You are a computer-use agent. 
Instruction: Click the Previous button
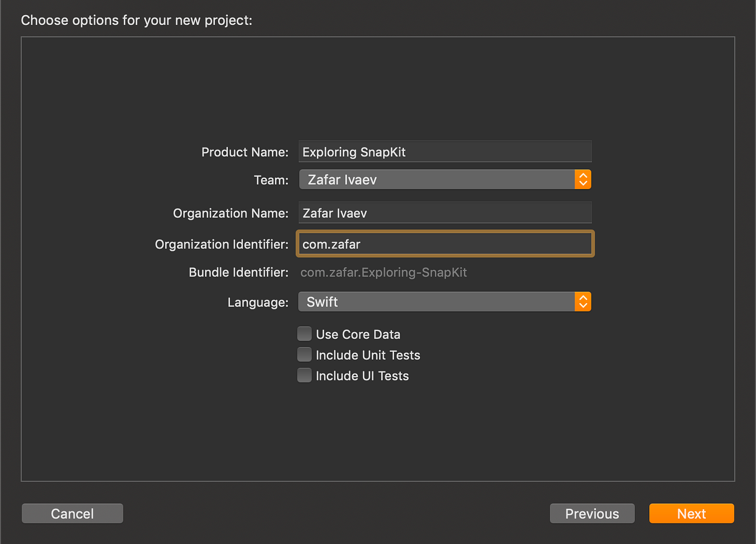pos(592,513)
